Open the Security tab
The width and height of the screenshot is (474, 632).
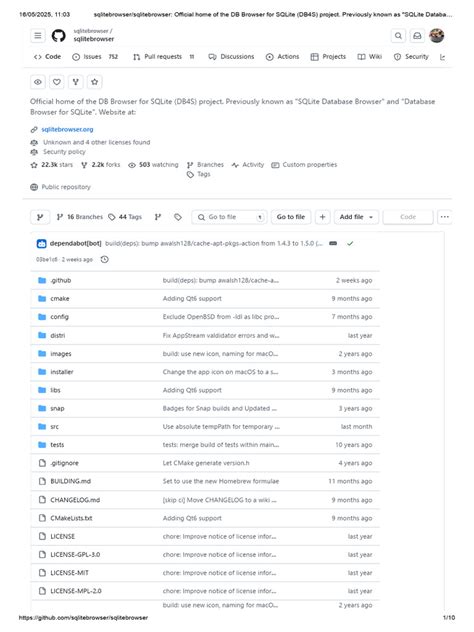(411, 57)
